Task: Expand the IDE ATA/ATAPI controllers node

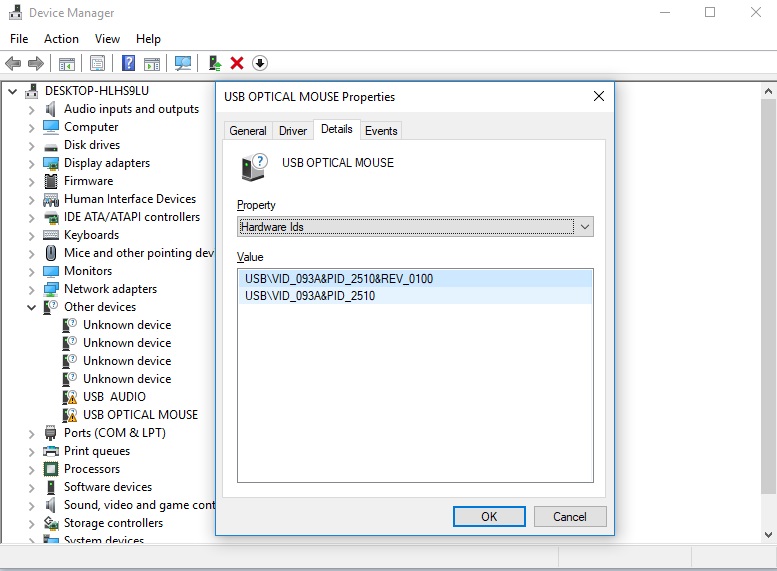Action: (32, 218)
